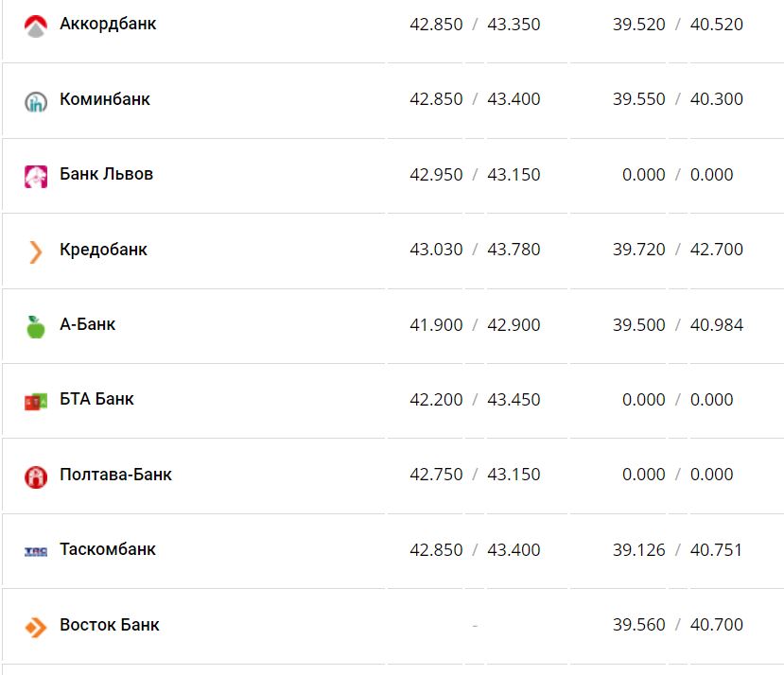Open the Таскомбанк bank name link
Viewport: 784px width, 675px height.
[108, 549]
